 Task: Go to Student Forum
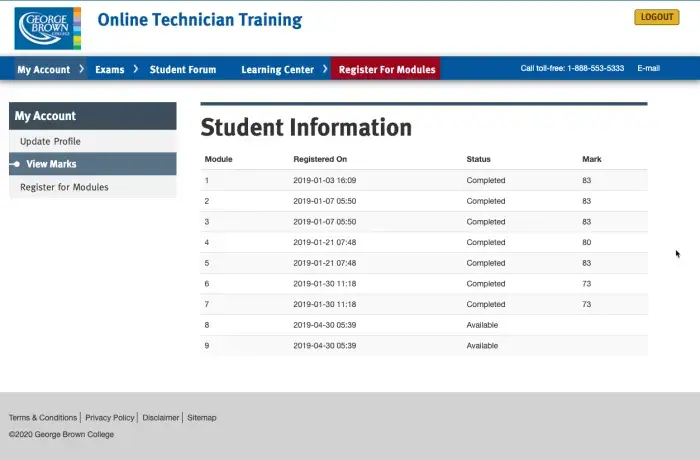point(183,70)
